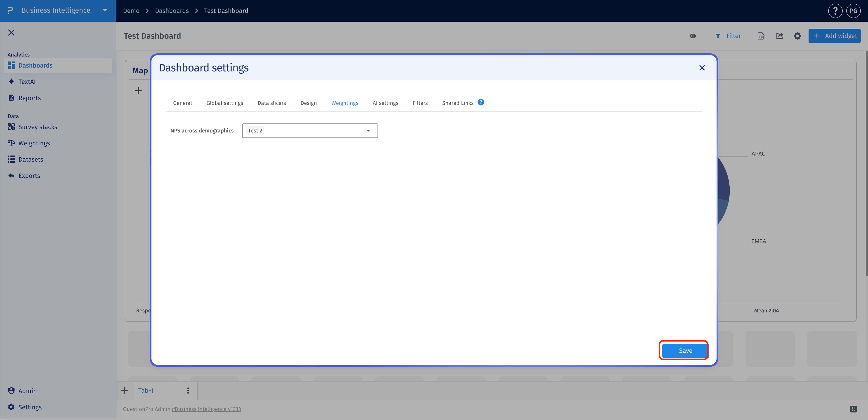Open the PG user profile avatar
868x420 pixels.
853,11
